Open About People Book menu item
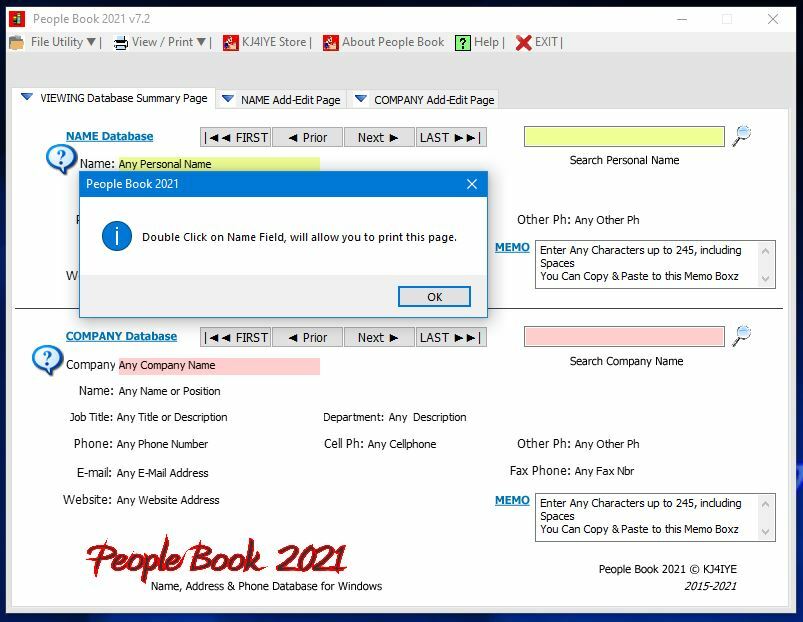Screen dimensions: 803x622 coord(393,42)
